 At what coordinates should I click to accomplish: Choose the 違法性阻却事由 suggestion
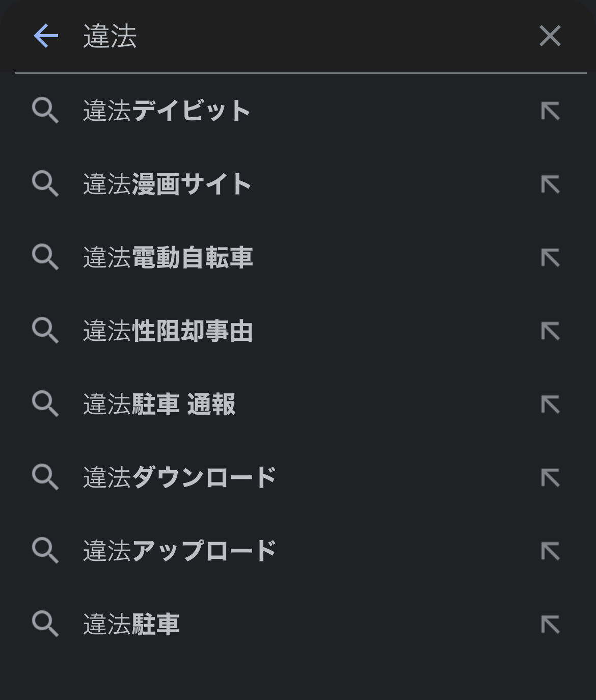pos(168,331)
